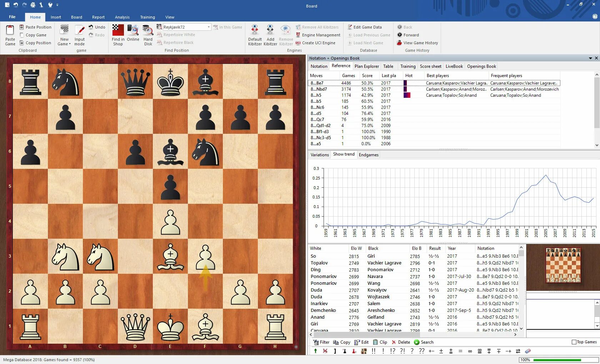This screenshot has width=600, height=364.
Task: Open the quick access toolbar customize menu
Action: tap(57, 5)
